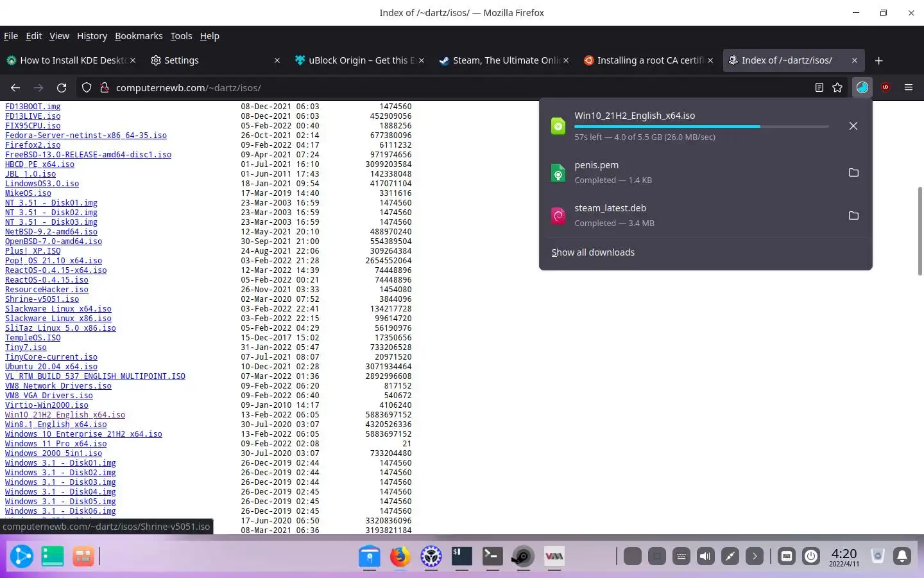Viewport: 924px width, 578px height.
Task: Open the OpenBSD-7.0-amd64.iso link
Action: [x=53, y=241]
